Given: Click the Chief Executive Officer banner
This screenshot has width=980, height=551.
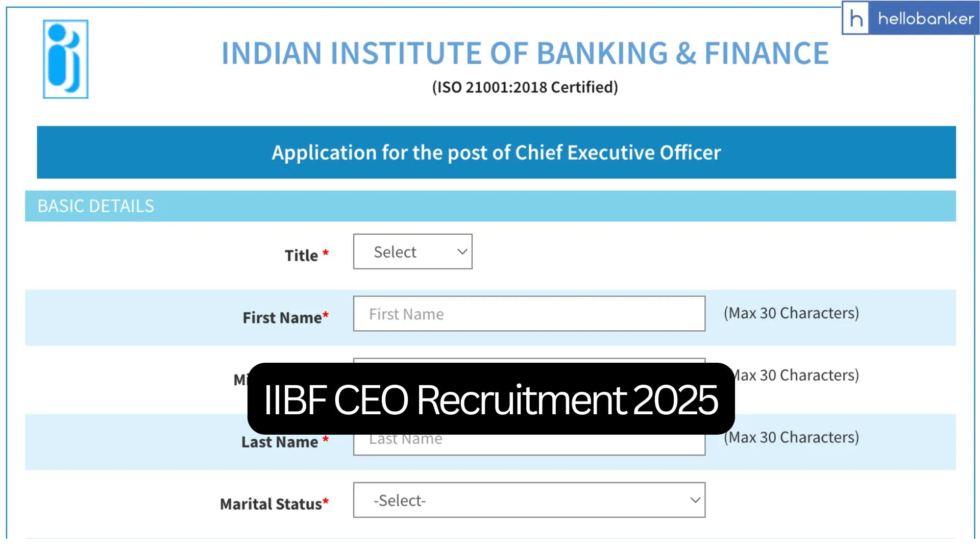Looking at the screenshot, I should (496, 152).
